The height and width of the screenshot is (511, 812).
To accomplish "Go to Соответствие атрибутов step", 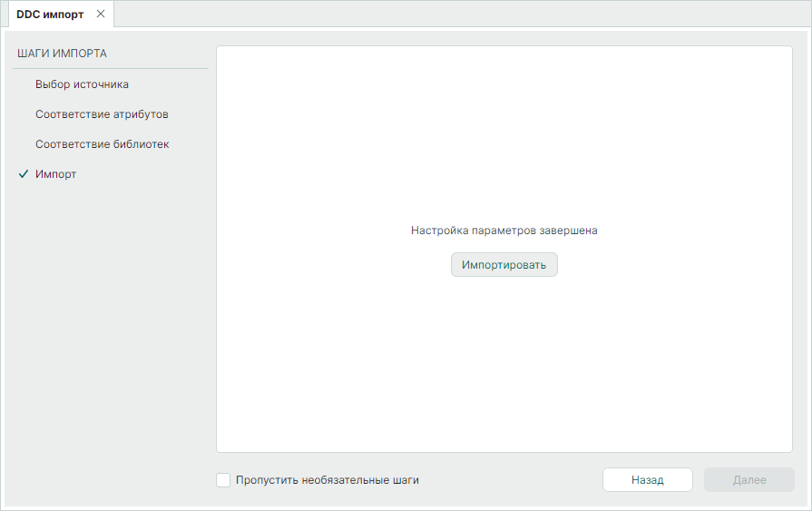I will point(102,114).
